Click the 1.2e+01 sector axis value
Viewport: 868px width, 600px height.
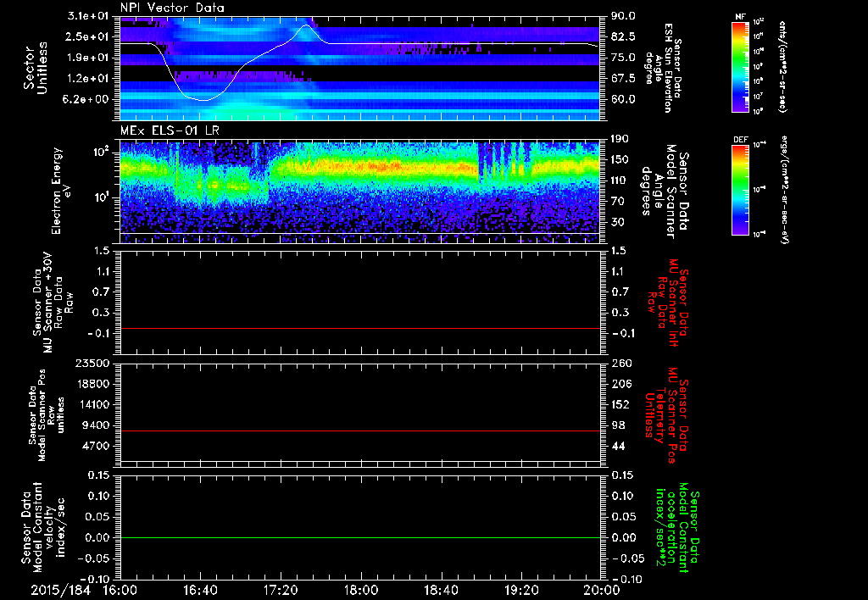(88, 79)
